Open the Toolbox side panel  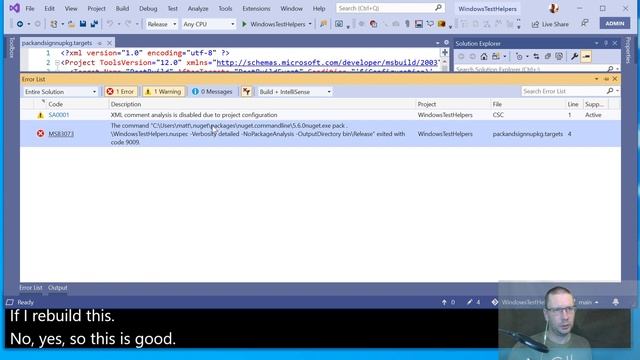[12, 47]
